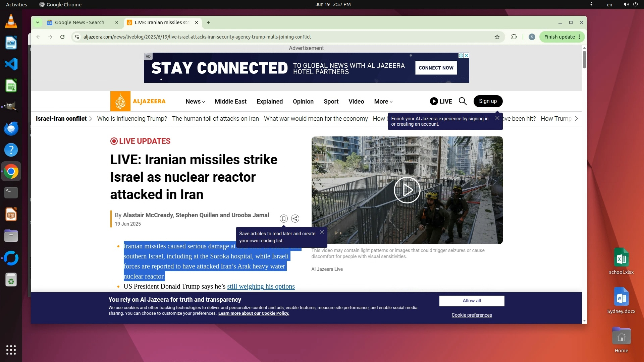Reload the current page
644x362 pixels.
point(62,37)
